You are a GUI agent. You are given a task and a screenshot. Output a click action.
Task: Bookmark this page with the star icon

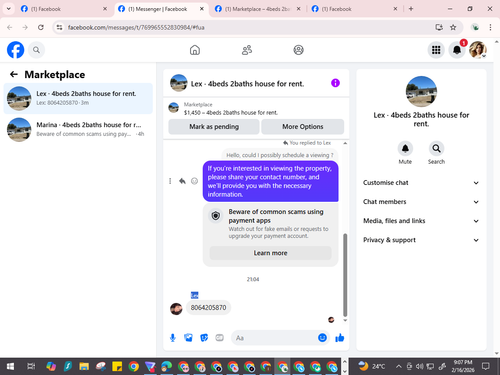pyautogui.click(x=453, y=27)
